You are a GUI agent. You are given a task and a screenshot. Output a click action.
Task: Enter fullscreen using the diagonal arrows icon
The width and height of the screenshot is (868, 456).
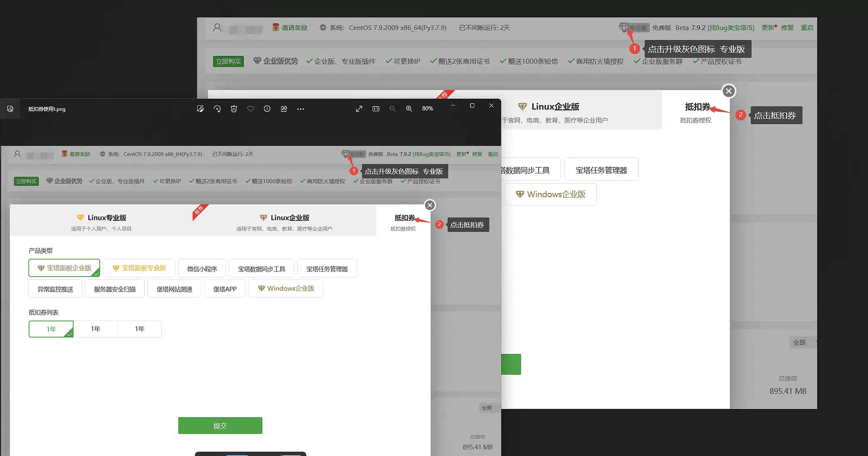tap(359, 109)
